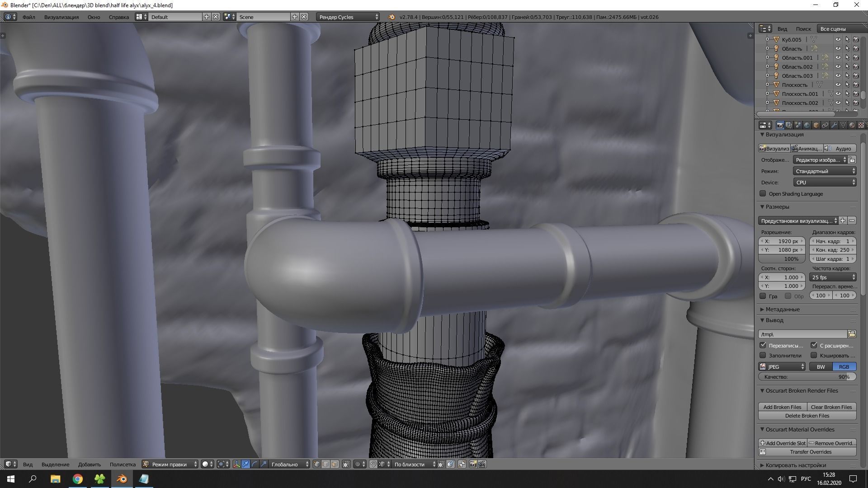868x488 pixels.
Task: Click the Аудио render button
Action: [x=840, y=148]
